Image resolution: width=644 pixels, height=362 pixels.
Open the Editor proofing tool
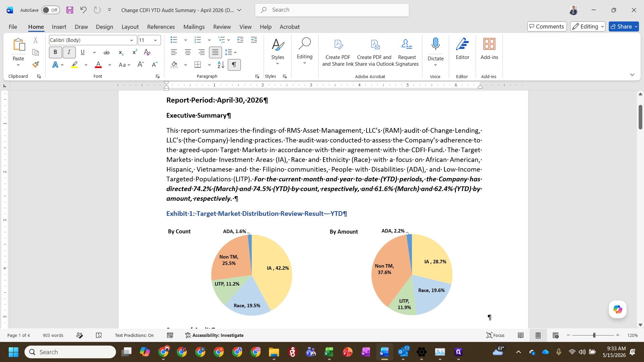pyautogui.click(x=462, y=49)
